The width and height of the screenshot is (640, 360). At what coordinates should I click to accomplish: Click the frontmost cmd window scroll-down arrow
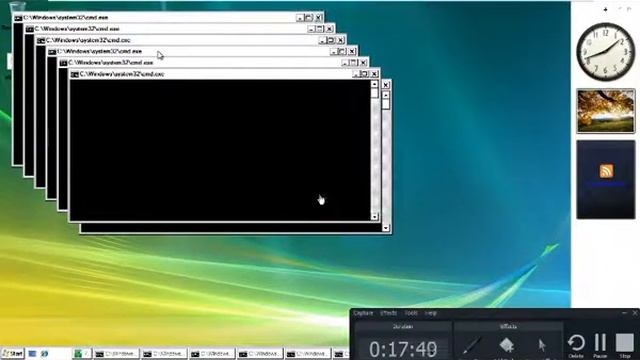tap(374, 217)
